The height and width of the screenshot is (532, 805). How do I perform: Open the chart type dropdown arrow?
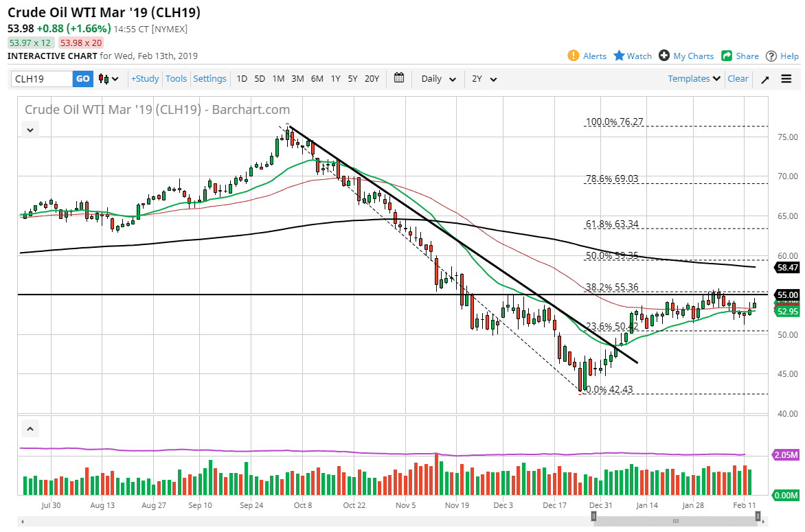[x=115, y=78]
